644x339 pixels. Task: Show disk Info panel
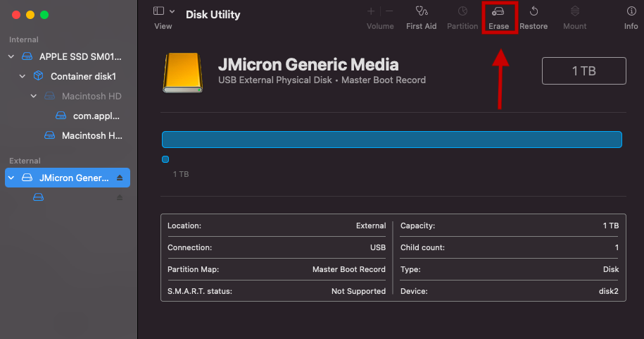(x=631, y=18)
